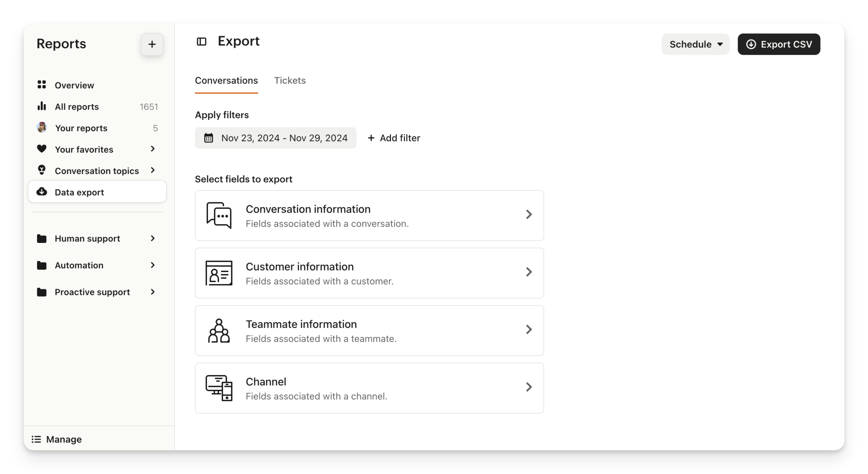
Task: Click the avatar next to Your reports
Action: pos(42,127)
